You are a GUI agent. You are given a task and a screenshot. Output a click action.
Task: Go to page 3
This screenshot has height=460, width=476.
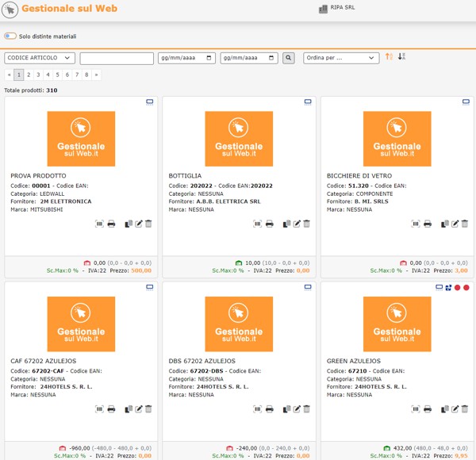click(38, 75)
